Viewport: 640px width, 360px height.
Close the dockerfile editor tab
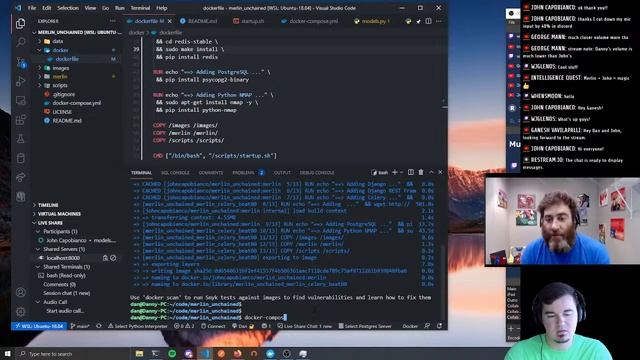coord(170,21)
